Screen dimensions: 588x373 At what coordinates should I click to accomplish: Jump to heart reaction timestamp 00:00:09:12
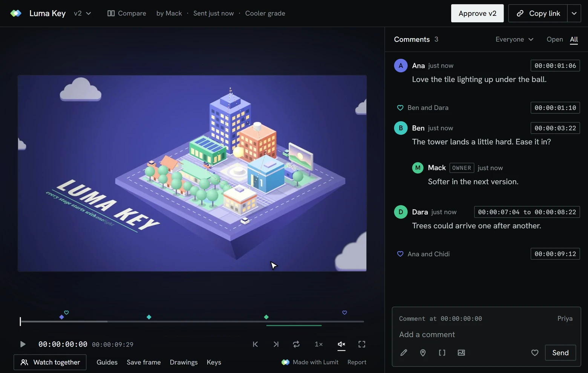(x=555, y=254)
